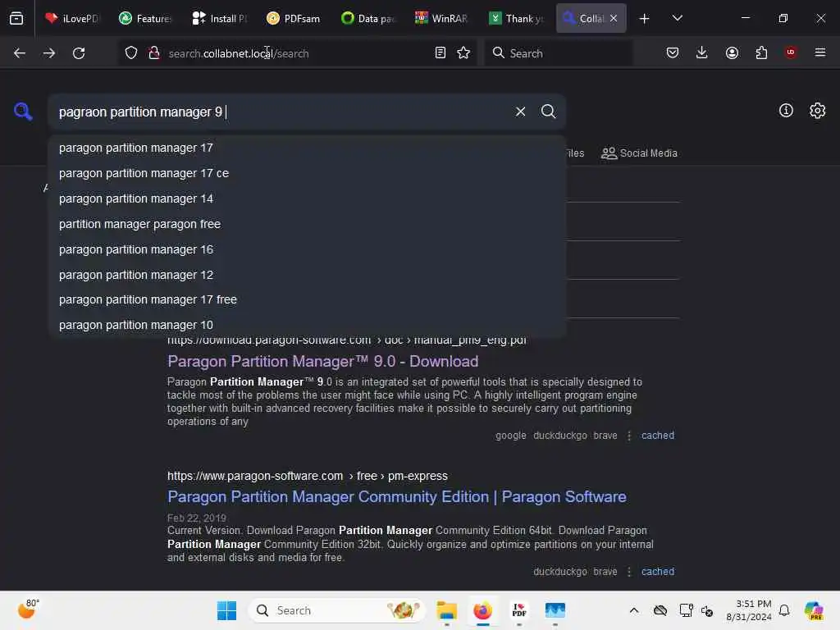The width and height of the screenshot is (840, 630).
Task: Go forward to the next page
Action: (x=48, y=53)
